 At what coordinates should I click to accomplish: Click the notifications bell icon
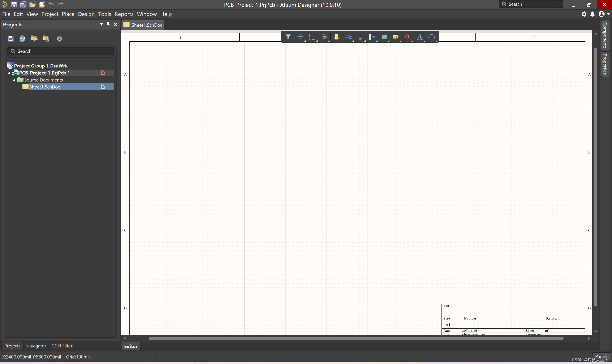tap(592, 14)
